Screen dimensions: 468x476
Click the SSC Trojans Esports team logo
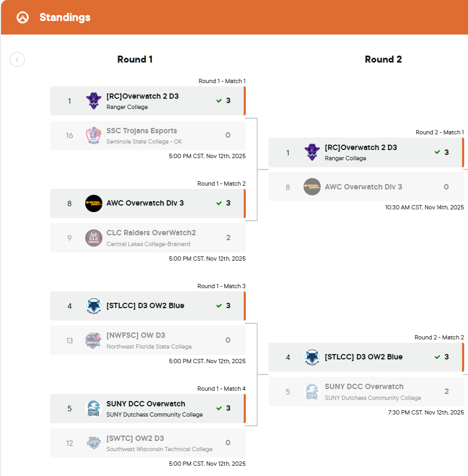pos(94,135)
